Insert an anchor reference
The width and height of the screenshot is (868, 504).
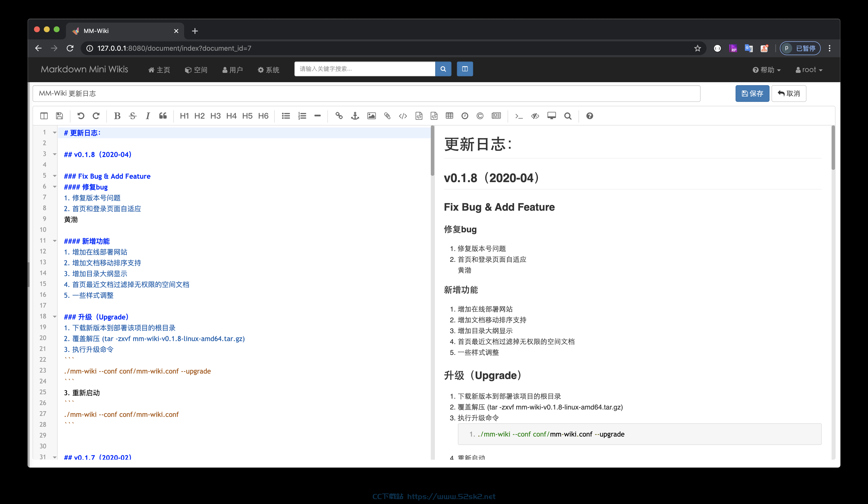coord(355,116)
